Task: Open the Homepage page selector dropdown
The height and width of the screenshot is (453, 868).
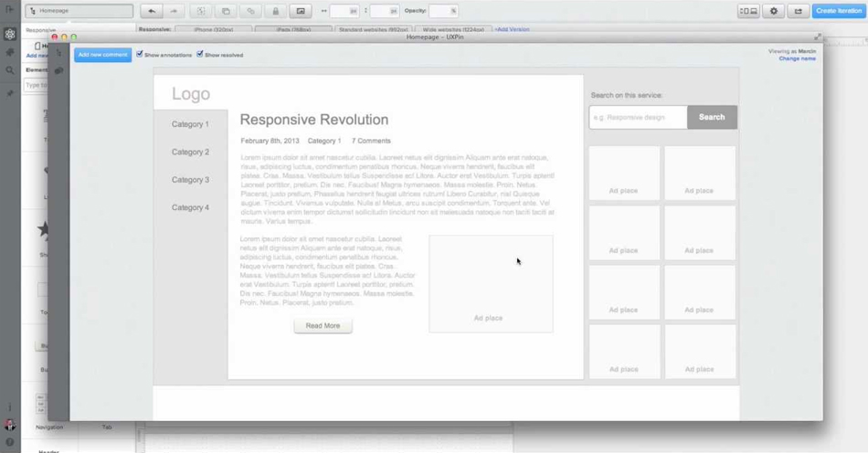Action: pos(79,11)
